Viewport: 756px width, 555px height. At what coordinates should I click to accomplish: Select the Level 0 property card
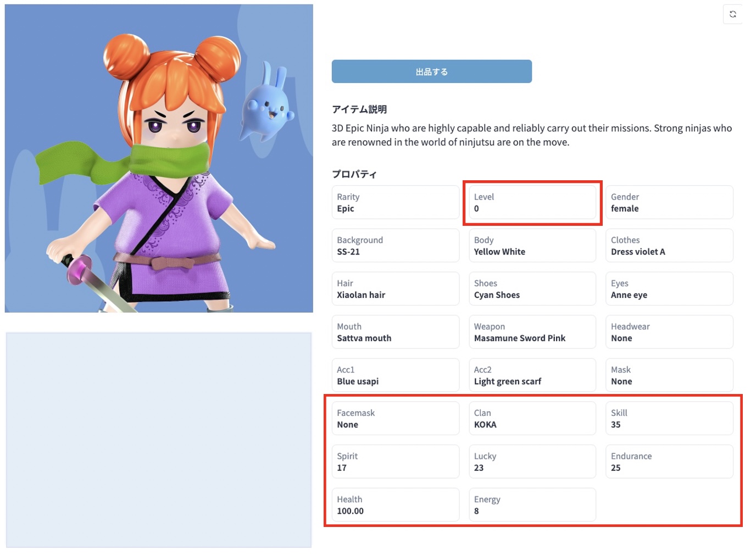point(532,202)
